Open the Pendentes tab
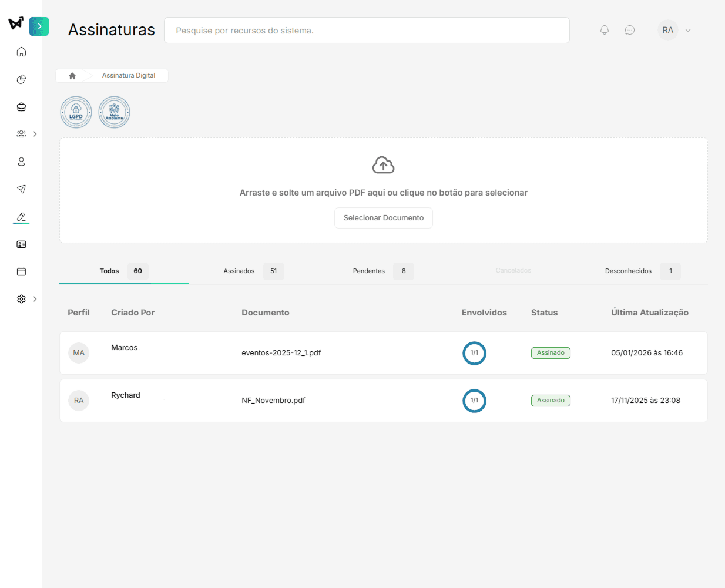 369,271
